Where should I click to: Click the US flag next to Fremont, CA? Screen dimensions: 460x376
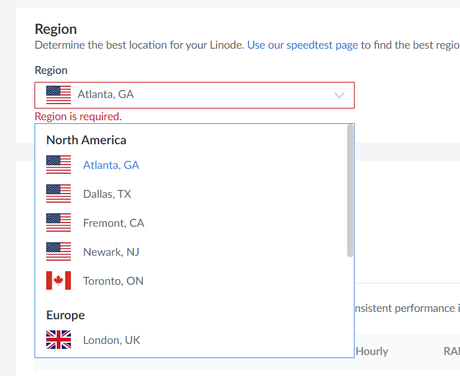point(59,223)
